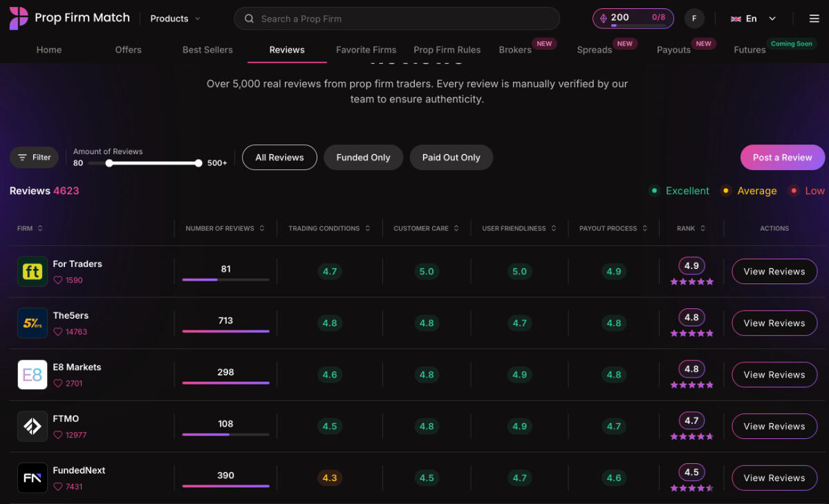Open the Prop Firm Rules tab
The image size is (829, 504).
[x=447, y=50]
